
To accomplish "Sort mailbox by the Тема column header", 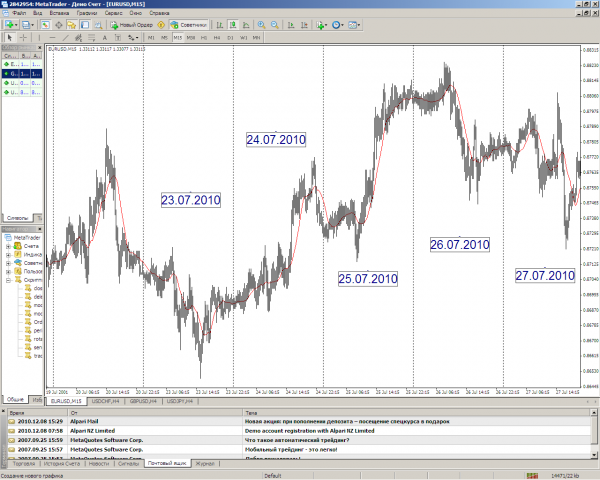I will (x=416, y=413).
